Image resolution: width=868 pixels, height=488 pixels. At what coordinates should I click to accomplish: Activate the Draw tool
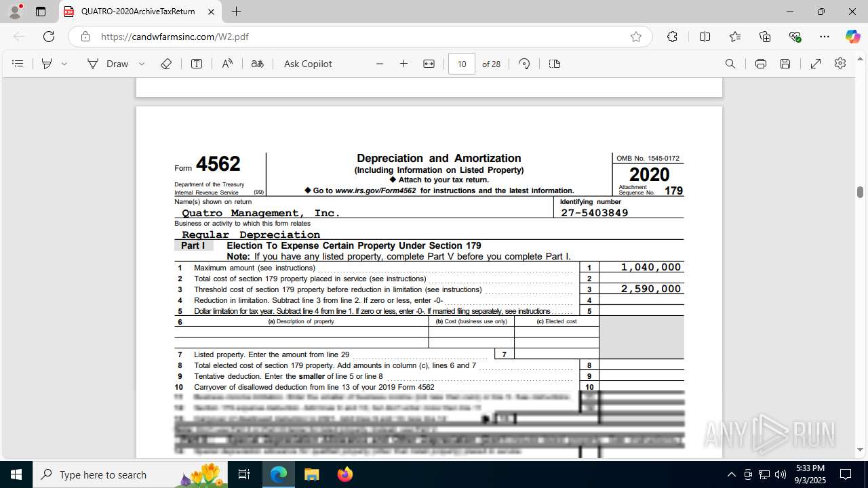(108, 64)
